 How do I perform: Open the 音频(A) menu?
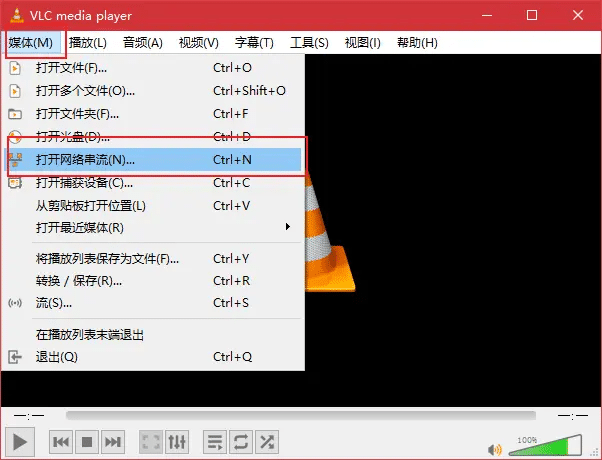pyautogui.click(x=143, y=43)
